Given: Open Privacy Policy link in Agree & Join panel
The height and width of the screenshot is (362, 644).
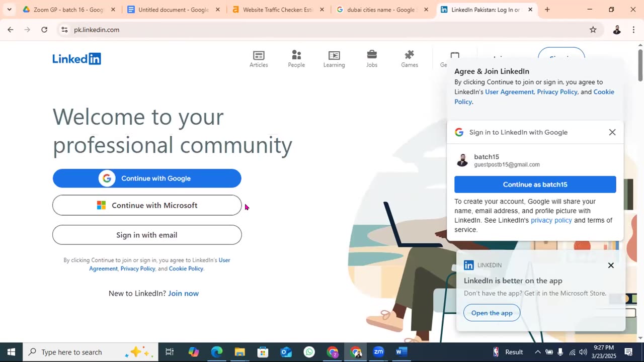Looking at the screenshot, I should 557,92.
